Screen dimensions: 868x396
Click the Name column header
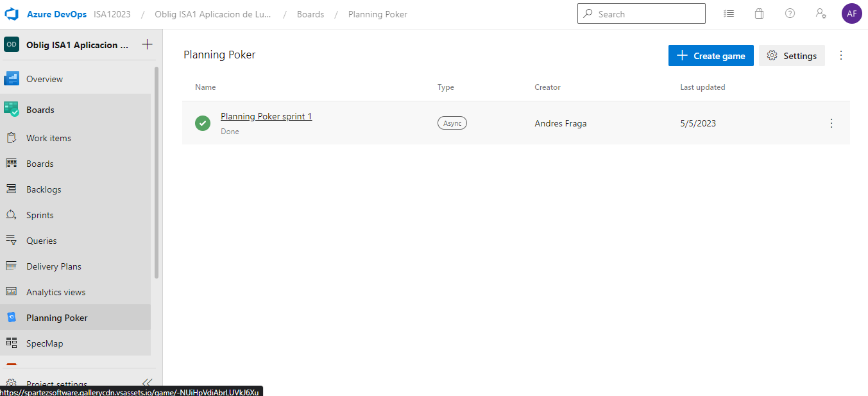(205, 87)
